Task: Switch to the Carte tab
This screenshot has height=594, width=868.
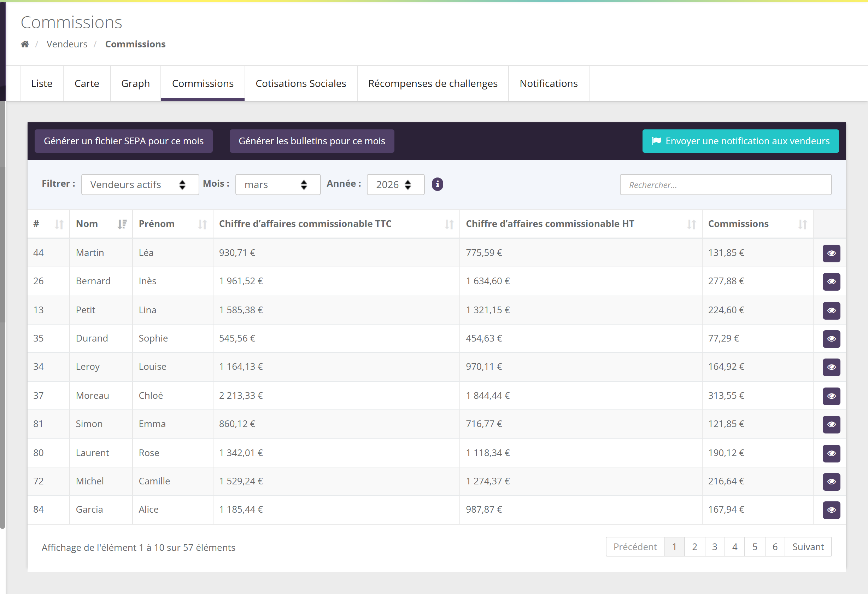Action: point(87,84)
